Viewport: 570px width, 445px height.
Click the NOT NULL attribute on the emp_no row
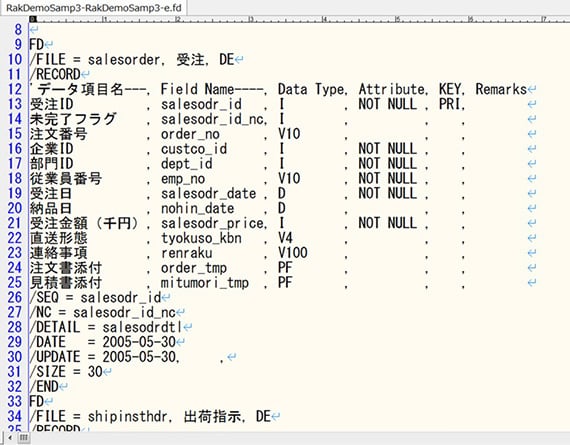388,179
